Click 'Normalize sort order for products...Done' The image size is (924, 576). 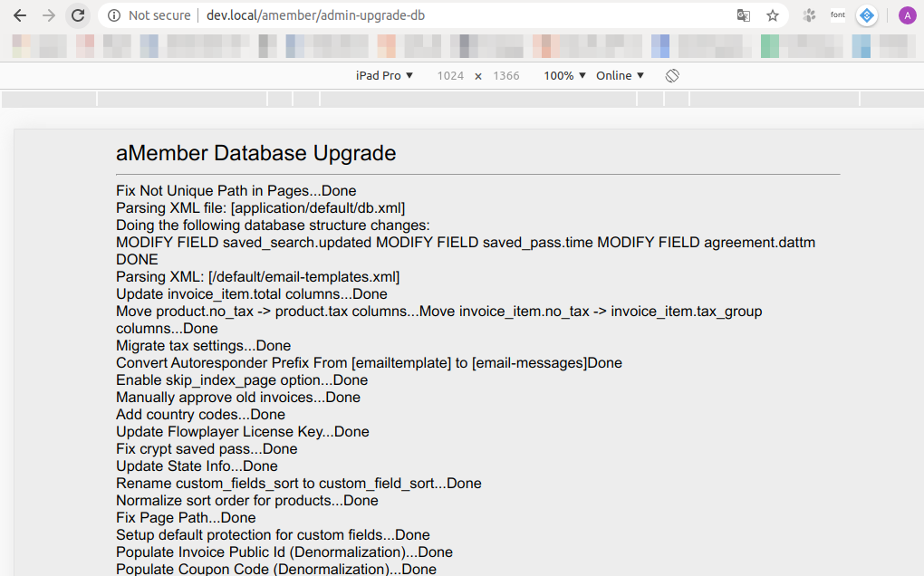pyautogui.click(x=247, y=500)
